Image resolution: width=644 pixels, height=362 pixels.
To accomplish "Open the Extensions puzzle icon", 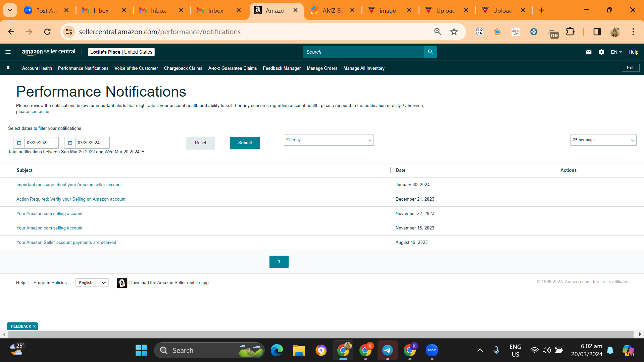I will coord(570,32).
